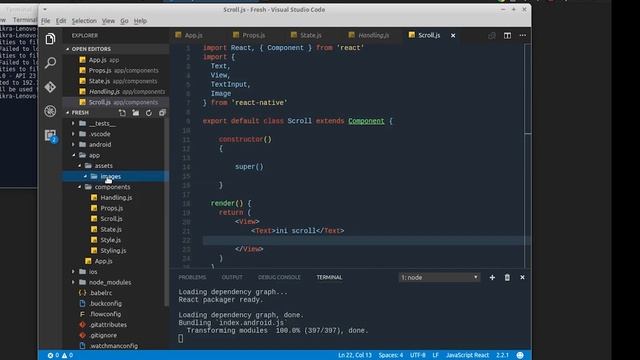Open the Terminal menu in background window
640x360 pixels.
pyautogui.click(x=25, y=20)
